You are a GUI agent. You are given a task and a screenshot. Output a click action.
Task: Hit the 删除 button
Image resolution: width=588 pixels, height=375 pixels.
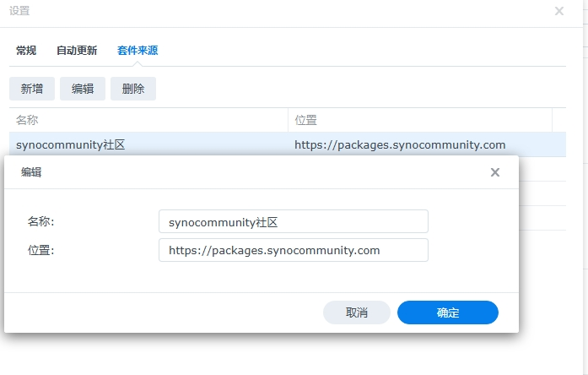point(133,89)
